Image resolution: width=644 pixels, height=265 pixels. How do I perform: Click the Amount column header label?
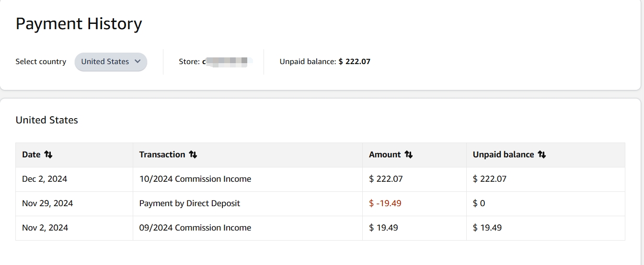[x=385, y=155]
